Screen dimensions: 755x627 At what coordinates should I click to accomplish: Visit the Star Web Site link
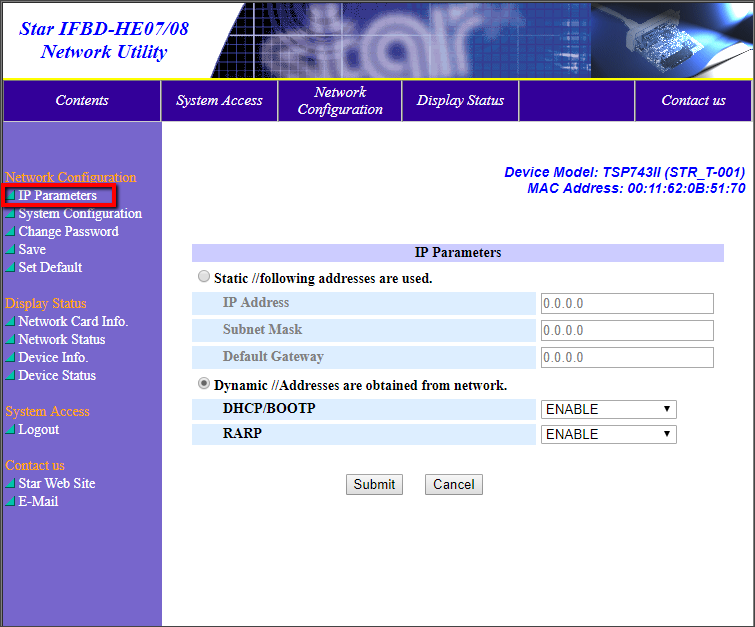point(57,483)
